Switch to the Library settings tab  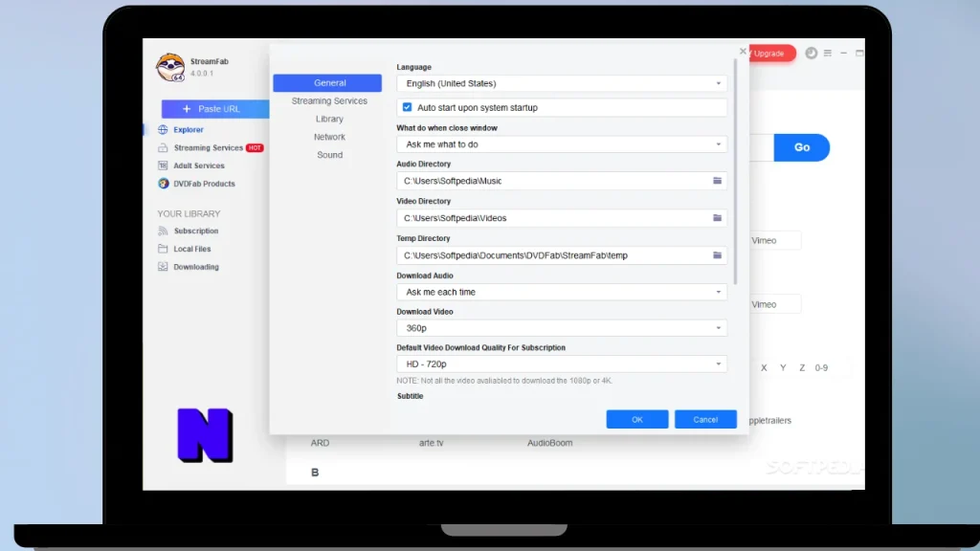coord(329,119)
